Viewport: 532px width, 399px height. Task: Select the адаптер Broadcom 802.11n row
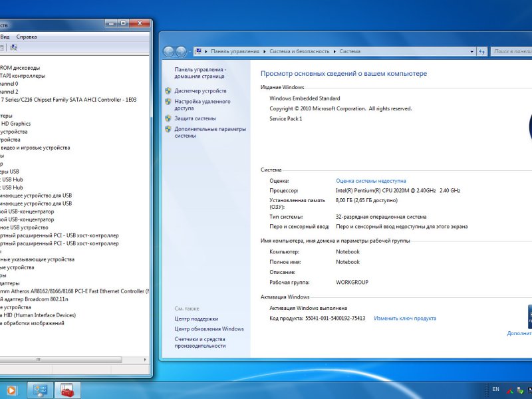(34, 299)
